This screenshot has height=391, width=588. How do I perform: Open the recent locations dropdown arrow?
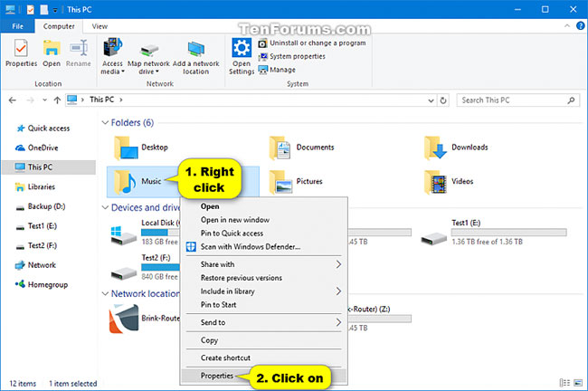44,100
